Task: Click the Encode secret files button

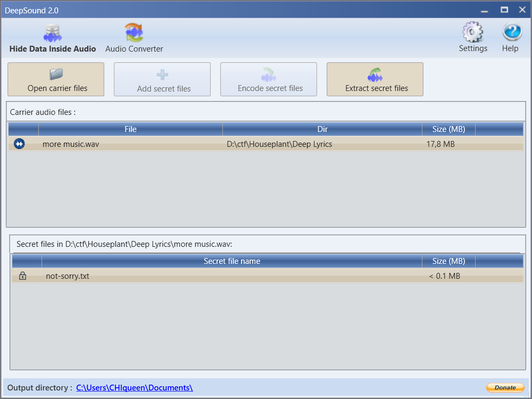Action: pos(269,79)
